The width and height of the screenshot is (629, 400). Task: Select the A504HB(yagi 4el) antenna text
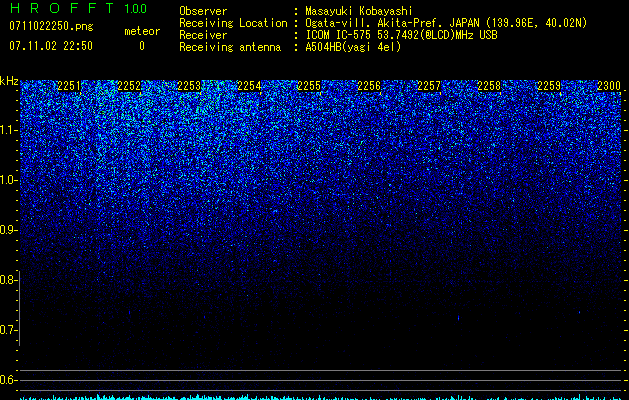tap(353, 47)
